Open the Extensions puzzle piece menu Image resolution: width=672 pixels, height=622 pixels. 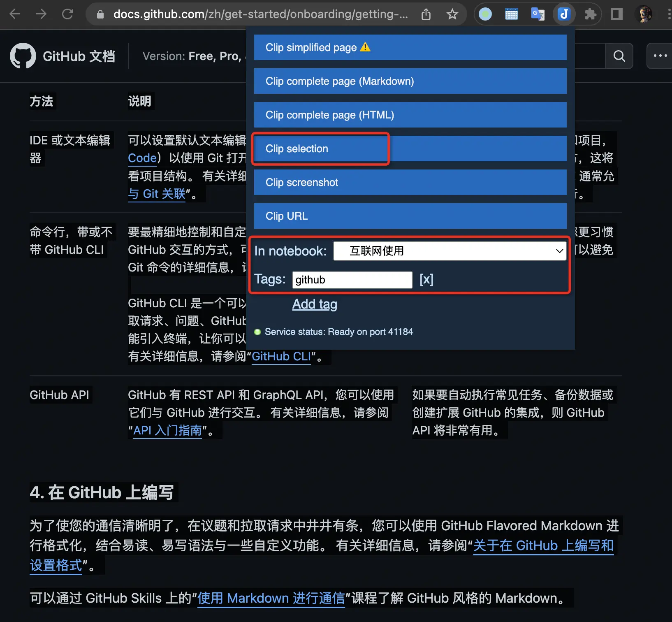tap(591, 14)
